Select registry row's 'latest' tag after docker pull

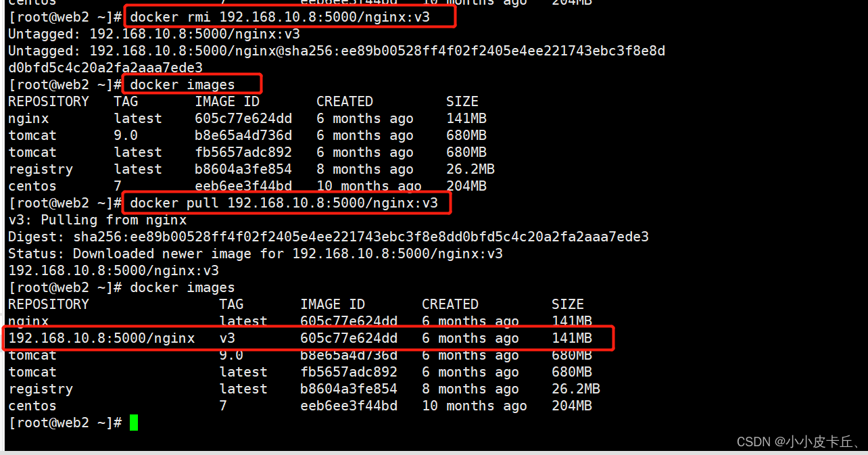coord(243,389)
